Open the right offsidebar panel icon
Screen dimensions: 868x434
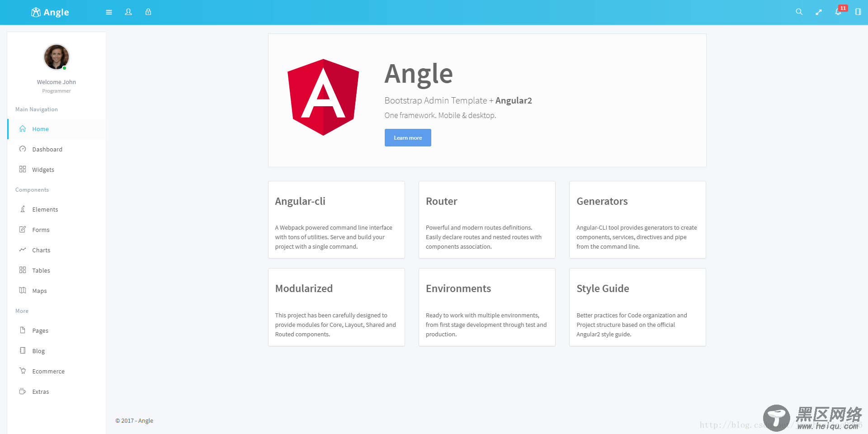click(x=858, y=12)
